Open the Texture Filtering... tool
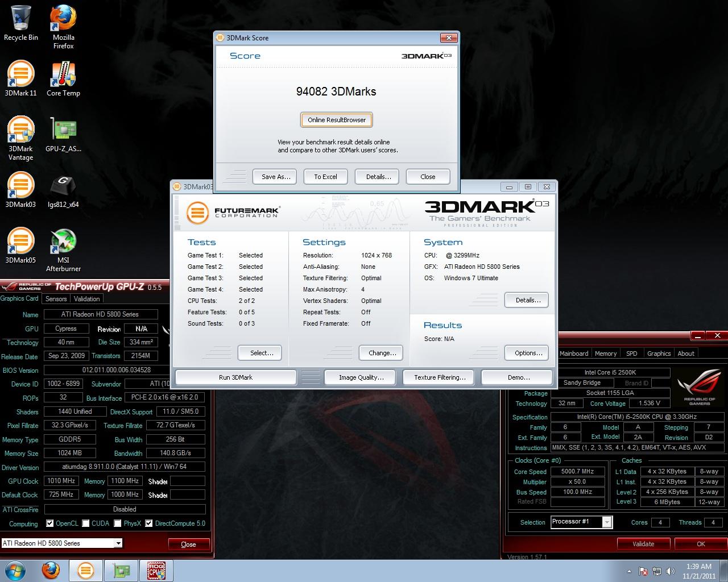728x582 pixels. [x=440, y=377]
